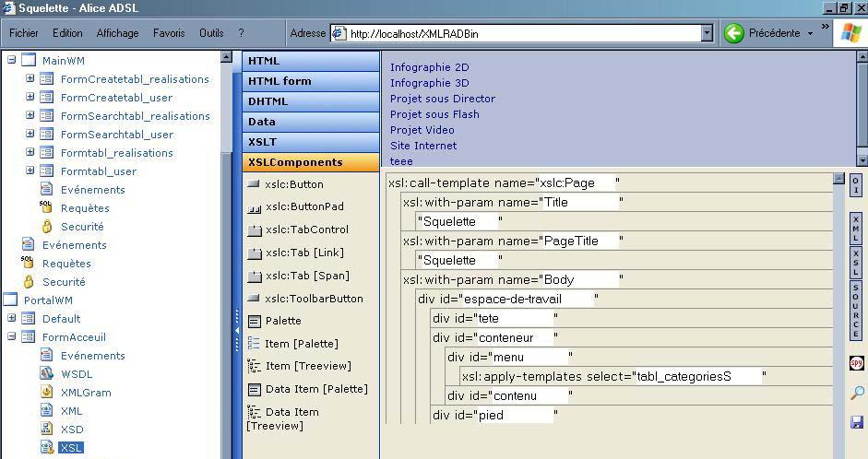Image resolution: width=868 pixels, height=459 pixels.
Task: Click the XSD file icon in the tree
Action: tap(46, 429)
